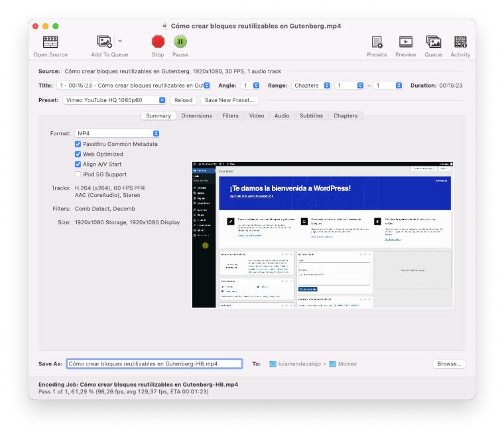Click the window title text
The image size is (504, 437).
tap(256, 26)
